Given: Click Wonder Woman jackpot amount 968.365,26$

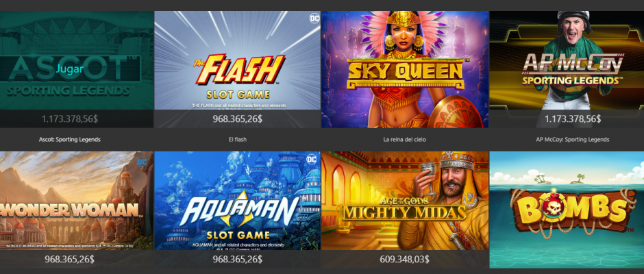Looking at the screenshot, I should pyautogui.click(x=69, y=259).
